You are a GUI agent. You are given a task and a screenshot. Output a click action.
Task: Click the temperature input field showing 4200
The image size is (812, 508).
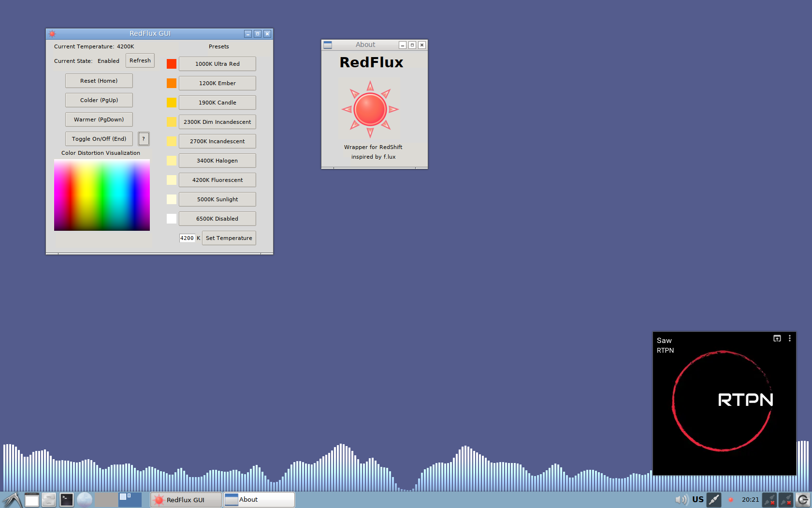point(187,238)
